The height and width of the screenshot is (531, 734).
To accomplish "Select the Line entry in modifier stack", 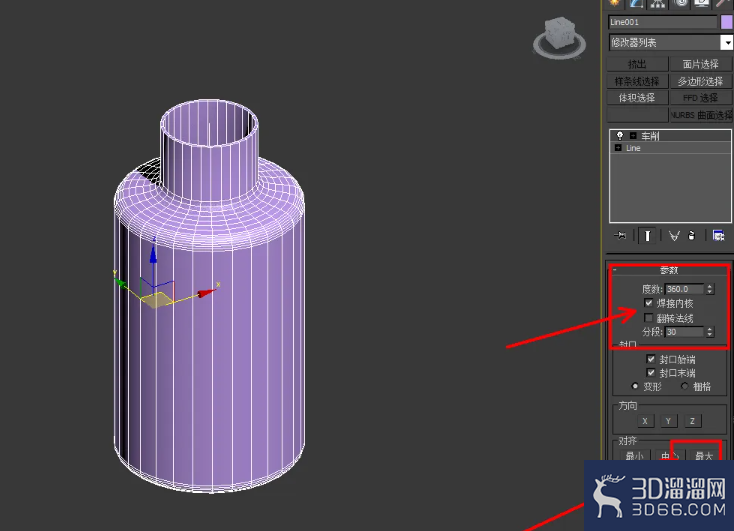I will coord(670,148).
